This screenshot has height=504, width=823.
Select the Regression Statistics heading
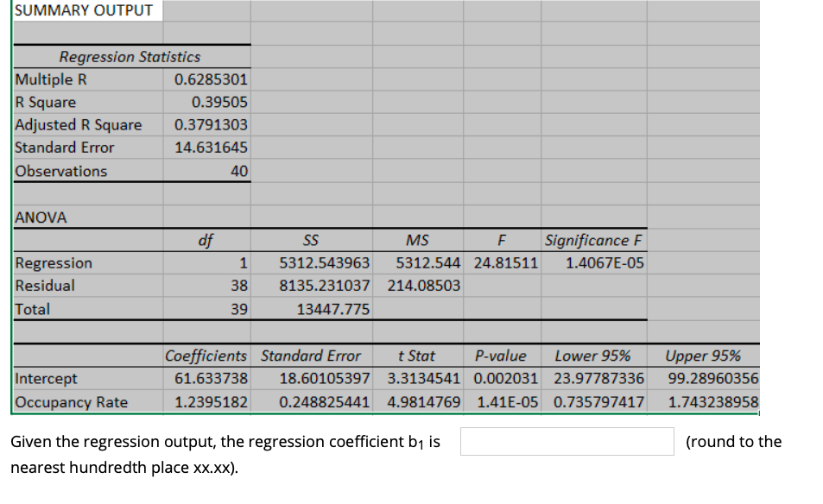coord(130,56)
